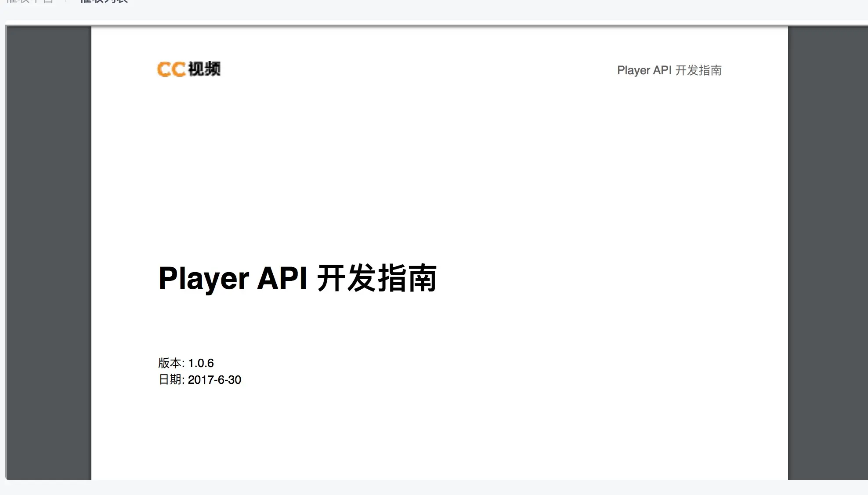Click the version number 1.0.6
Image resolution: width=868 pixels, height=495 pixels.
click(x=201, y=363)
